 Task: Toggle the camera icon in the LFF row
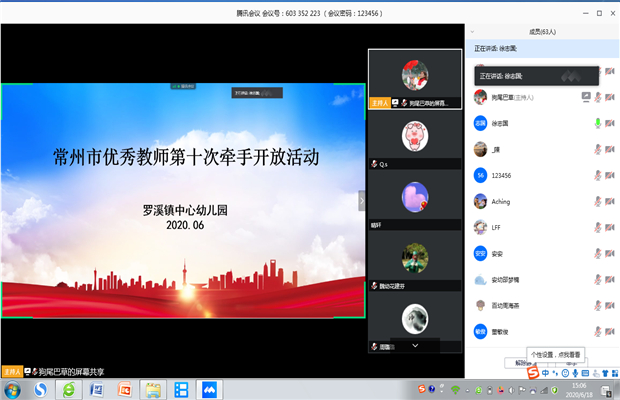[x=608, y=227]
